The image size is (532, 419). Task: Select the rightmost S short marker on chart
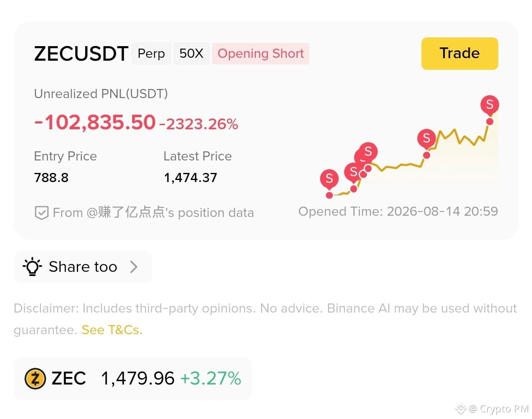click(x=490, y=106)
